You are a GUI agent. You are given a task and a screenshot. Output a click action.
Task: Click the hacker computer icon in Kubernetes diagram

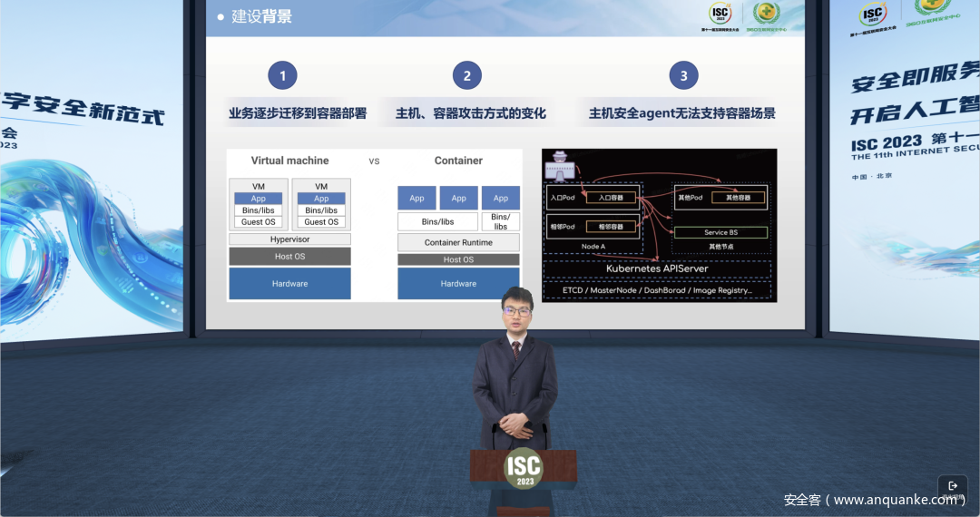pyautogui.click(x=561, y=168)
